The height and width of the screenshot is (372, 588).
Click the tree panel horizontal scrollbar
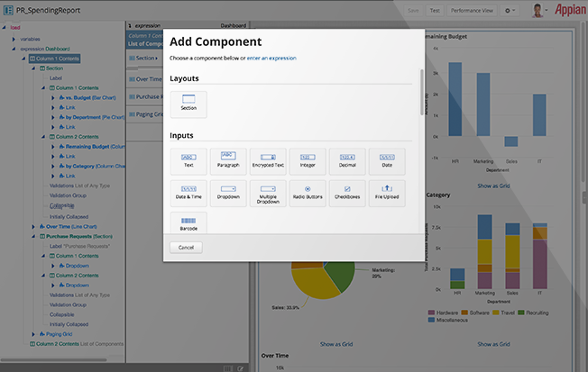tap(53, 360)
